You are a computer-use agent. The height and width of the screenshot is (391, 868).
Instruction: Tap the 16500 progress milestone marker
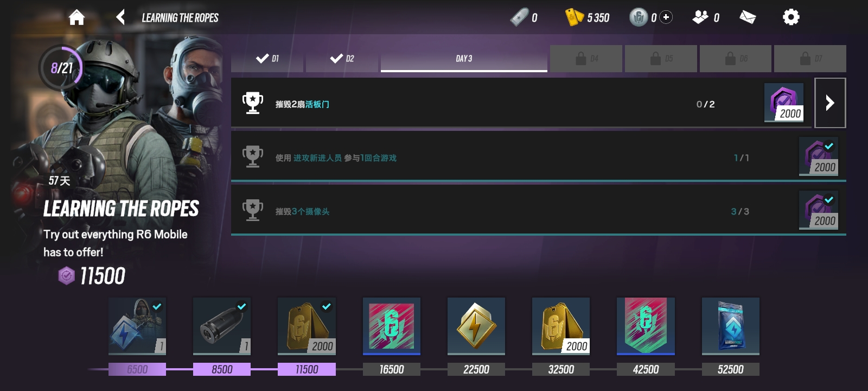[x=392, y=369]
